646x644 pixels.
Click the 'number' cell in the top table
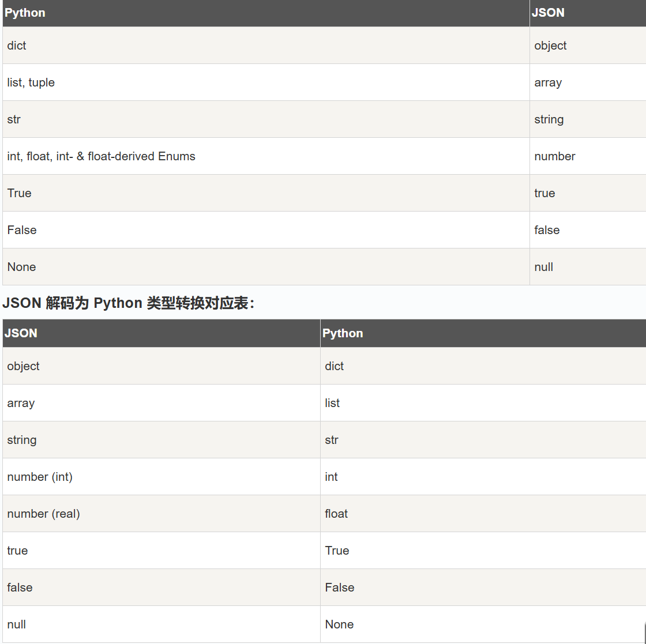click(555, 156)
